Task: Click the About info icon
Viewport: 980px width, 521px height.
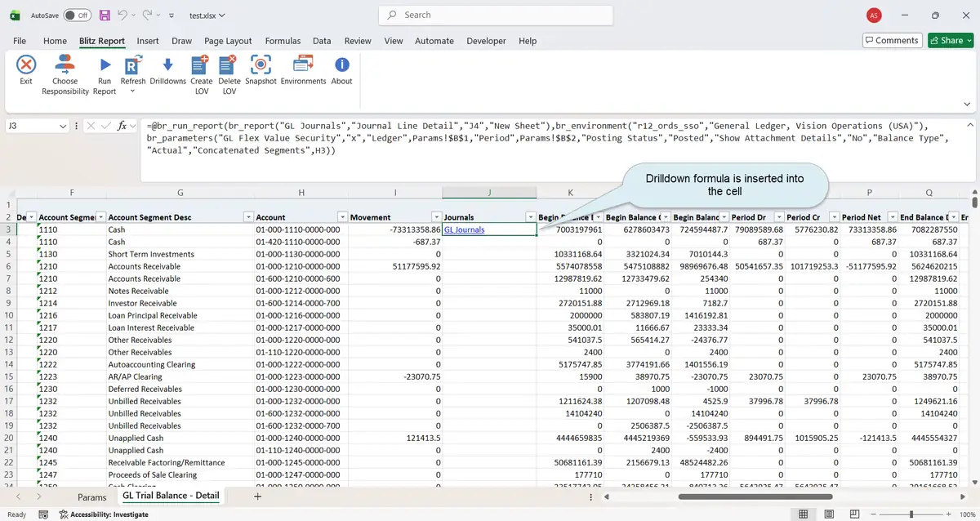Action: tap(341, 65)
